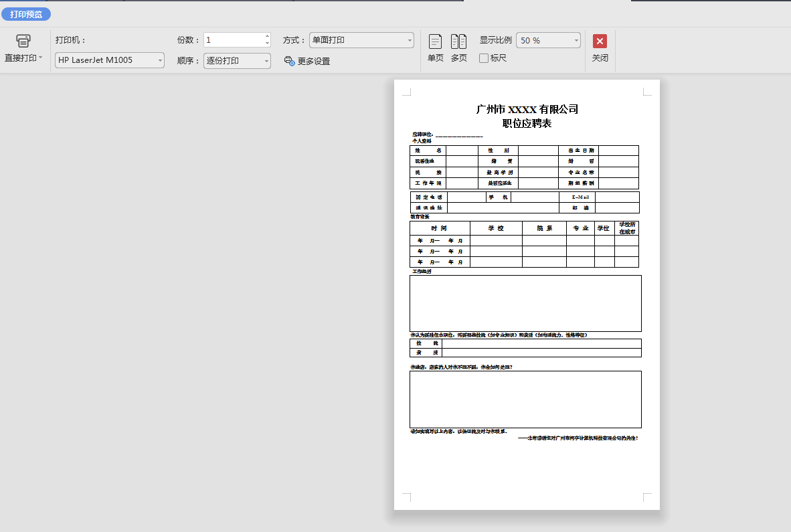Click the 份数 up stepper arrow
Viewport: 791px width, 532px height.
click(266, 36)
